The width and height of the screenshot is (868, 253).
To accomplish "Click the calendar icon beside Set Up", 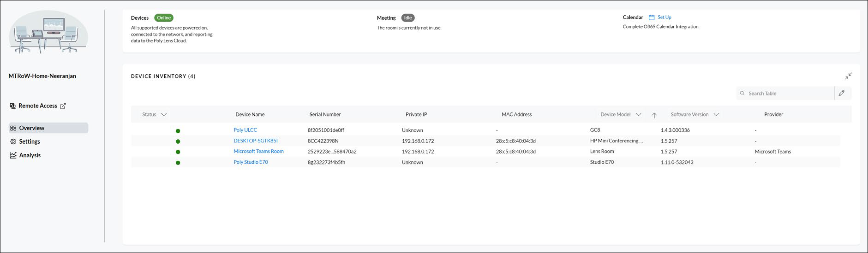I will point(652,18).
